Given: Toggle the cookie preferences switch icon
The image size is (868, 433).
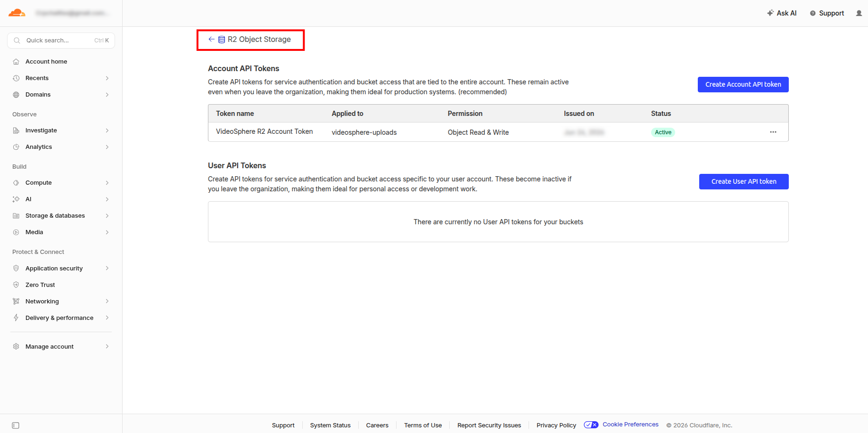Looking at the screenshot, I should (591, 425).
